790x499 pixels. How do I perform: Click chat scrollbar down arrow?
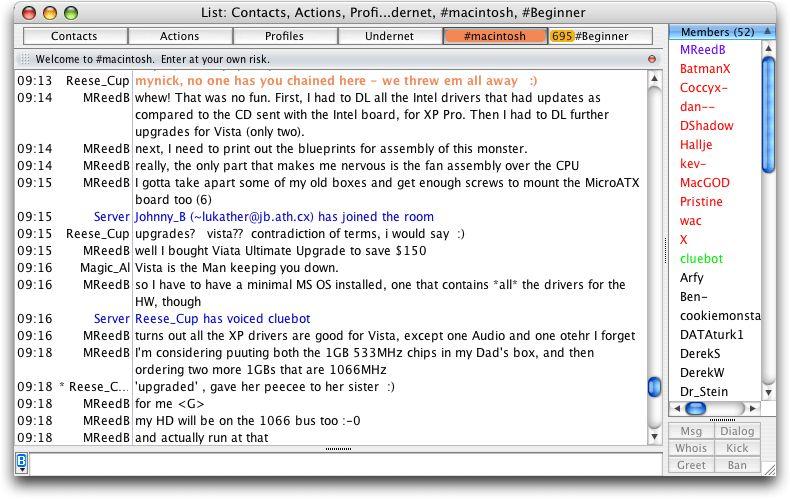pos(654,437)
